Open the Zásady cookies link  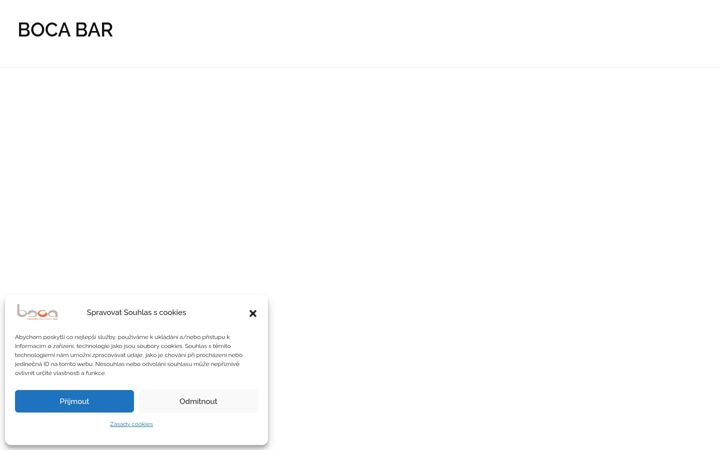[131, 424]
